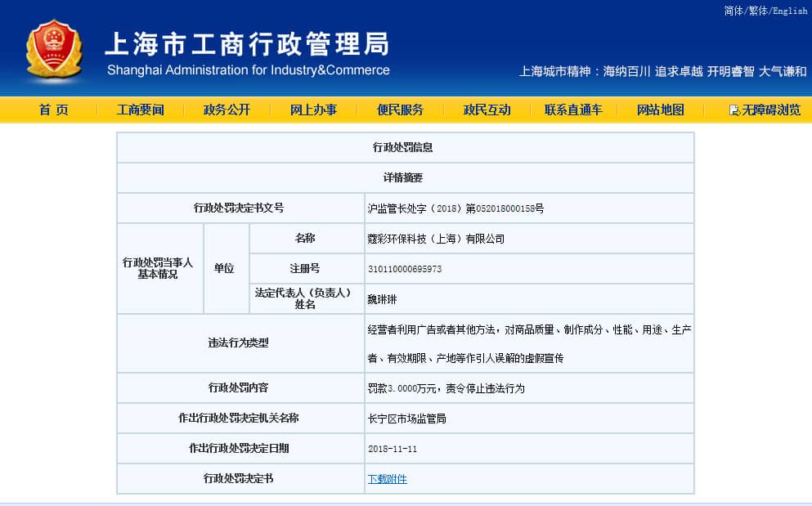Open 联系直通车 from the navigation bar
The height and width of the screenshot is (506, 812).
[573, 110]
